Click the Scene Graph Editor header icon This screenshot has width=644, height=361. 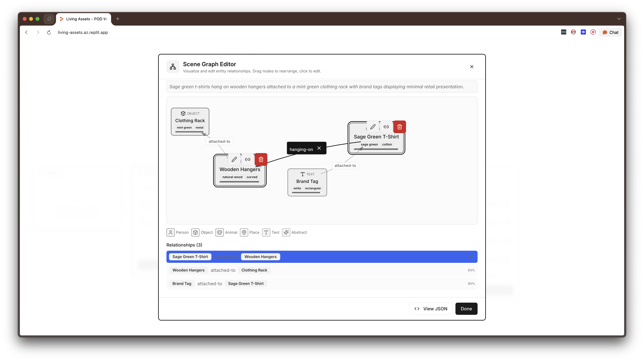(x=173, y=67)
